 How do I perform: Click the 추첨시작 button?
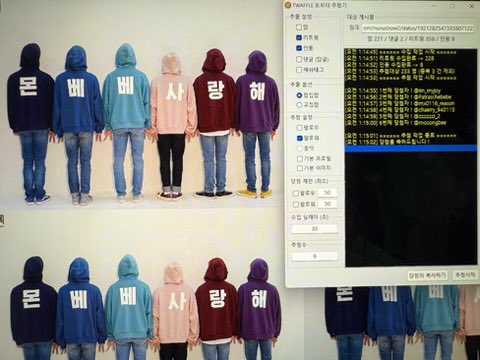(465, 275)
